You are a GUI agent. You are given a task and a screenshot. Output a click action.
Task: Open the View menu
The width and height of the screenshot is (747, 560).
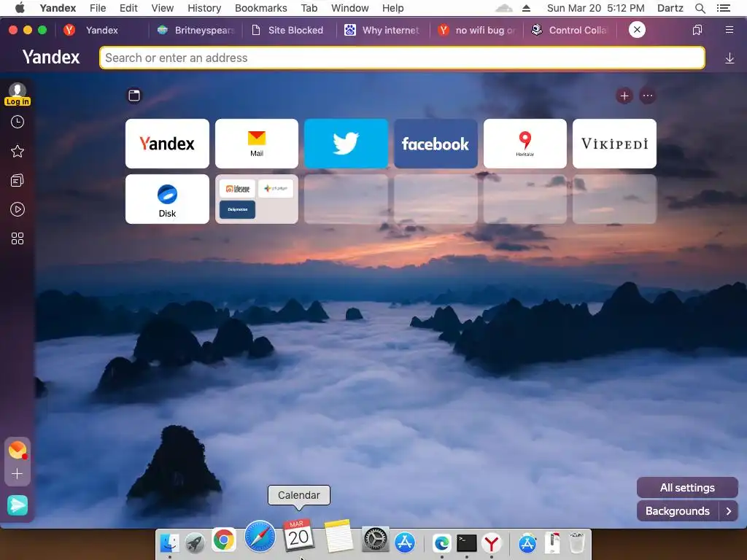[163, 8]
